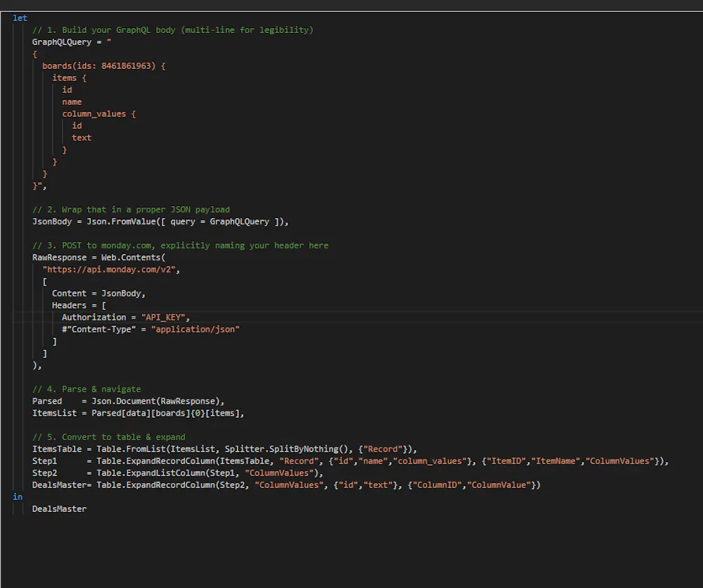The image size is (703, 588).
Task: Click the api.monday.com URL string
Action: click(116, 269)
